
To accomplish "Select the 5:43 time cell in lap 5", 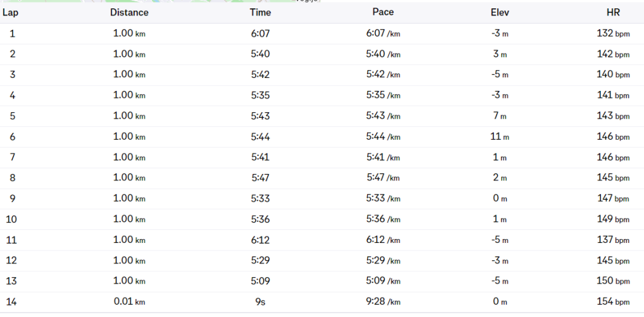I will pos(260,116).
